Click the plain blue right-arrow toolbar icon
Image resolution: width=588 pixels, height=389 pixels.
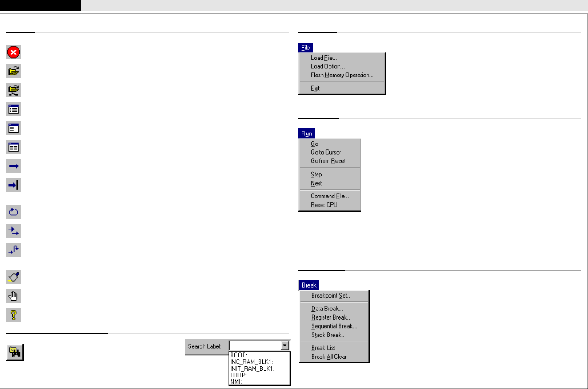tap(14, 166)
